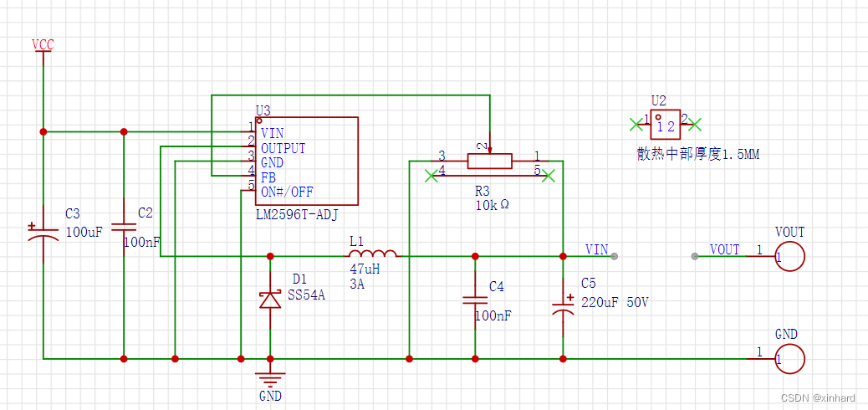This screenshot has width=868, height=410.
Task: Click junction dot above D1 on output wire
Action: click(270, 256)
